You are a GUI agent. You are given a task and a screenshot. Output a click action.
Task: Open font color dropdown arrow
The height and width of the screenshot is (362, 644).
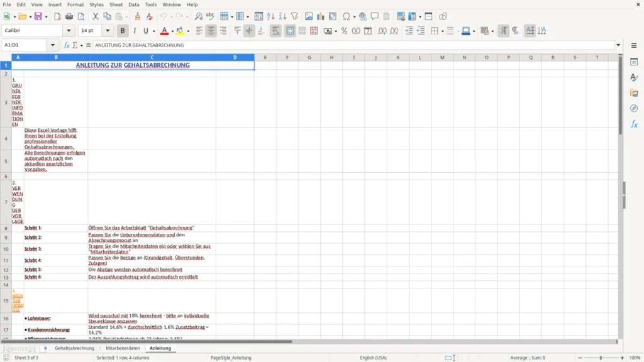(172, 31)
